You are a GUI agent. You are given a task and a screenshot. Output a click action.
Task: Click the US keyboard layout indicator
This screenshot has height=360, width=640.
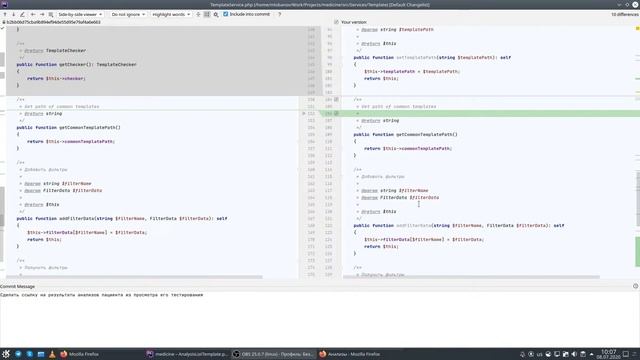540,354
